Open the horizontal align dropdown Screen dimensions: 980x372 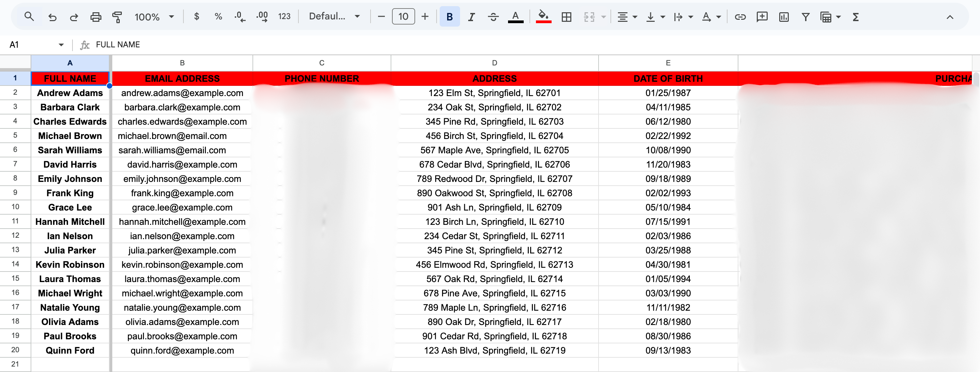[627, 17]
